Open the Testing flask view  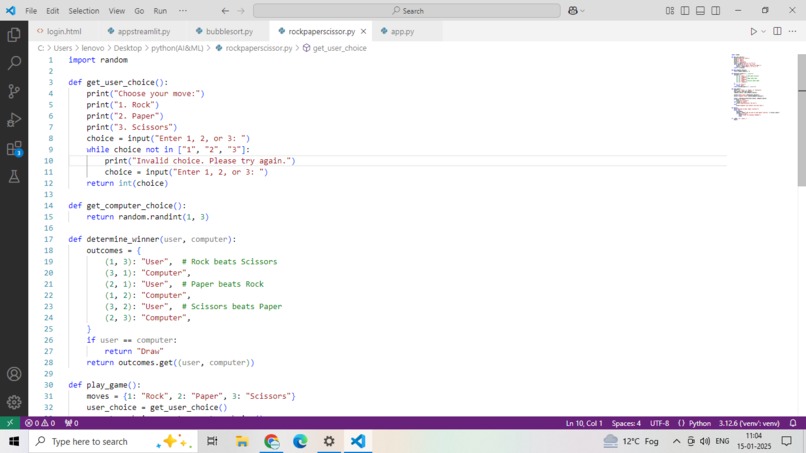pos(14,177)
